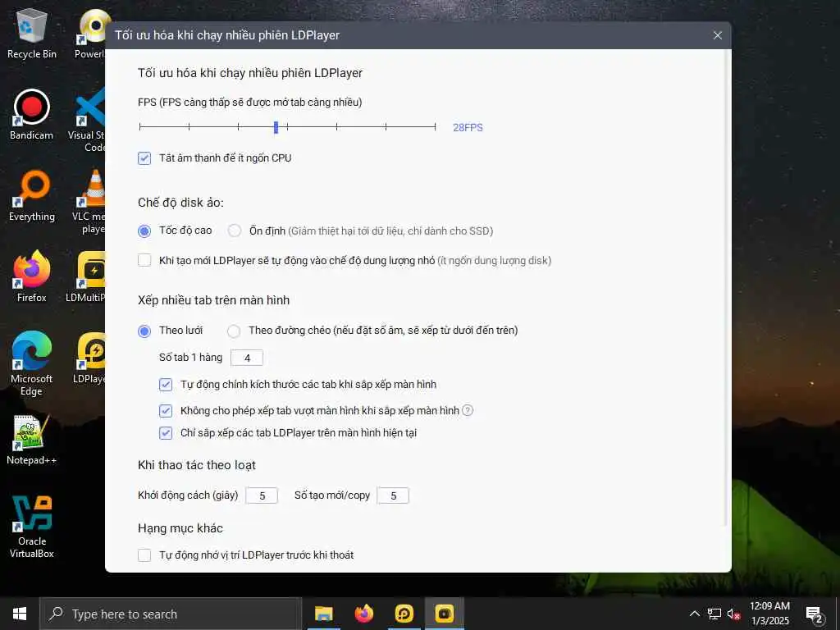840x630 pixels.
Task: Click the dialog's vertical scrollbar
Action: 728,288
